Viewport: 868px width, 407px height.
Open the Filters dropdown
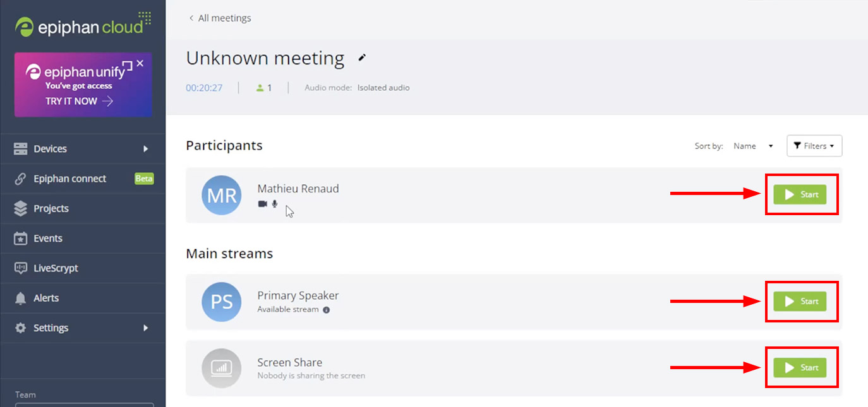814,146
